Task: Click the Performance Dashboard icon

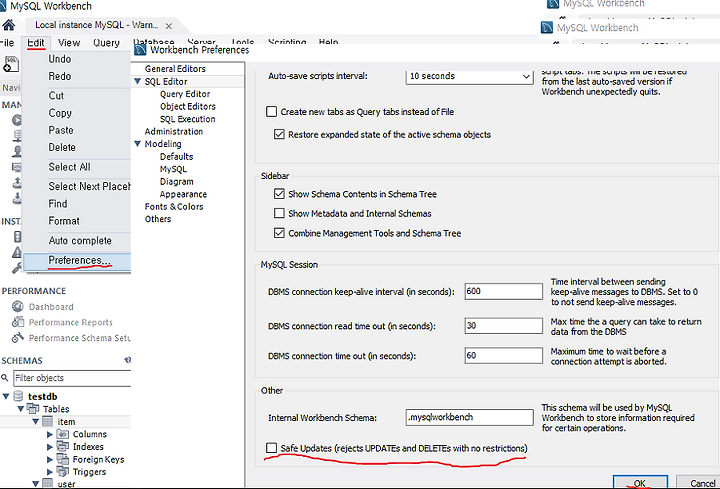Action: pos(17,306)
